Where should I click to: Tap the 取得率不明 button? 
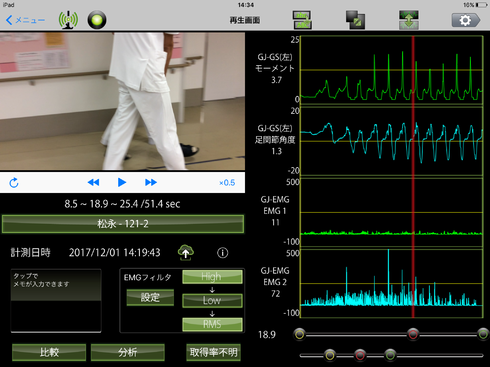pyautogui.click(x=213, y=352)
